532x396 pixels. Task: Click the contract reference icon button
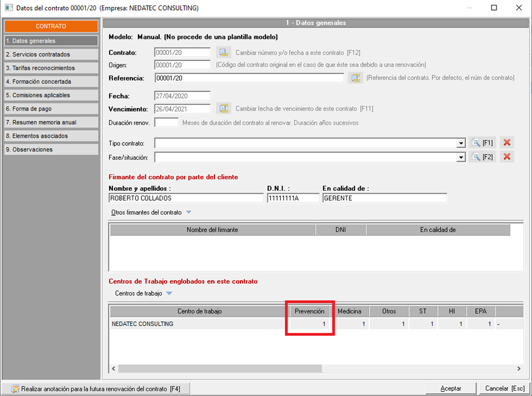(355, 78)
